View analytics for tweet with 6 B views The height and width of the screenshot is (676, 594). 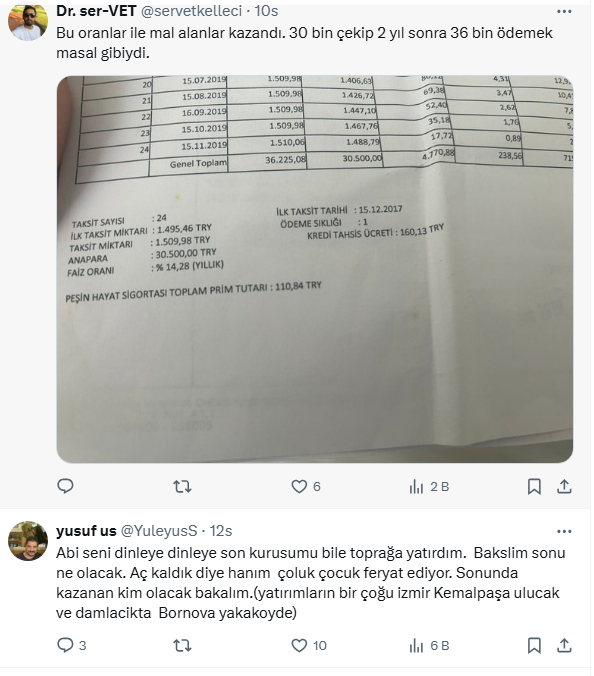pos(429,645)
